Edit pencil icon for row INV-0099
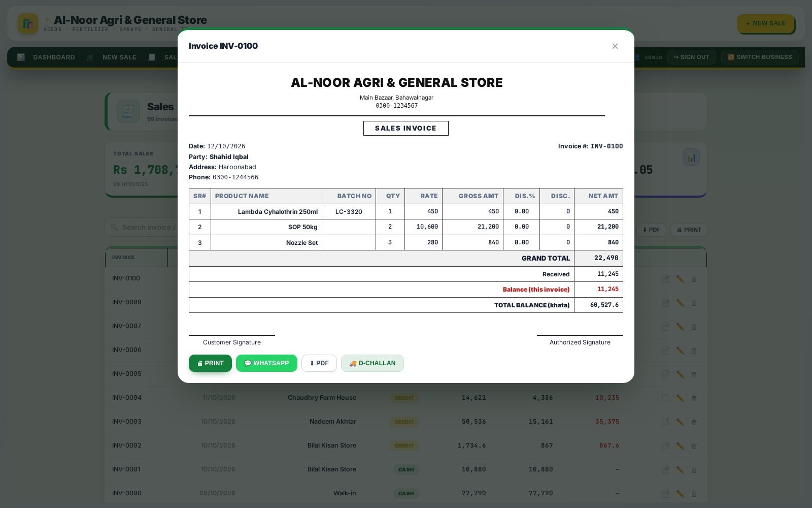Viewport: 812px width, 508px height. 680,303
